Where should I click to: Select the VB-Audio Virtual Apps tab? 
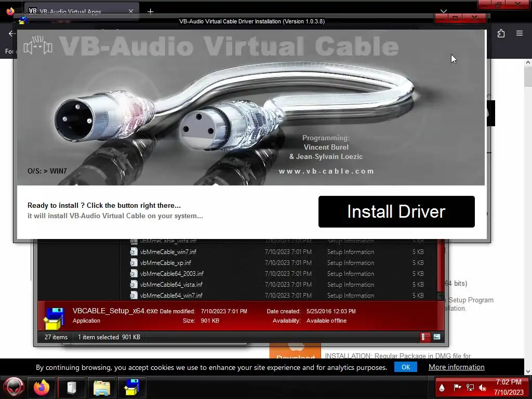pyautogui.click(x=82, y=11)
